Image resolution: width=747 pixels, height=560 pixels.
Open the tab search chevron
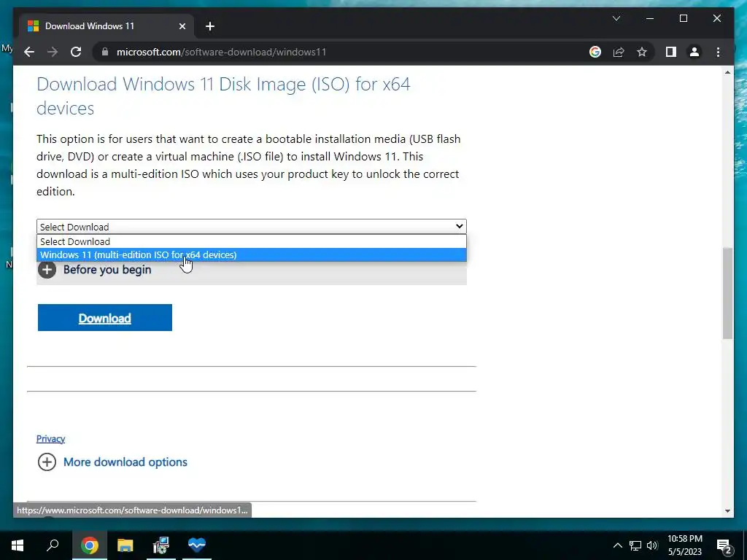tap(616, 18)
